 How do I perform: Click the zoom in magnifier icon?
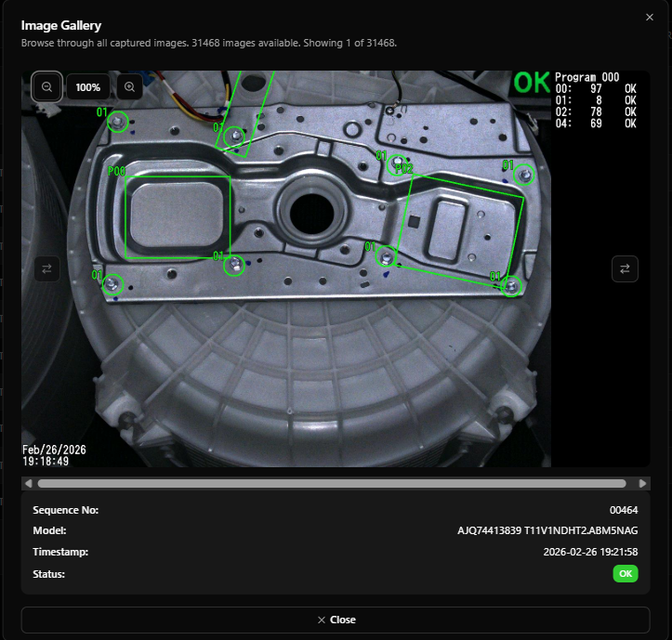tap(129, 86)
